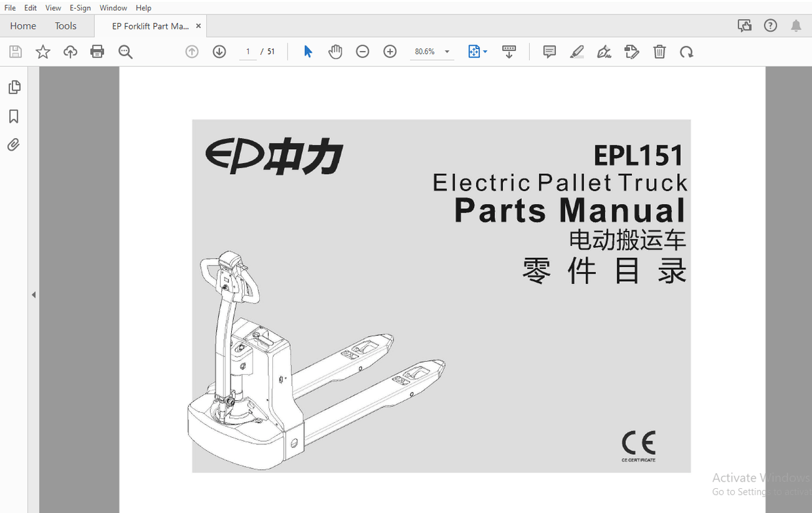Open the zoom percentage dropdown

coord(447,51)
